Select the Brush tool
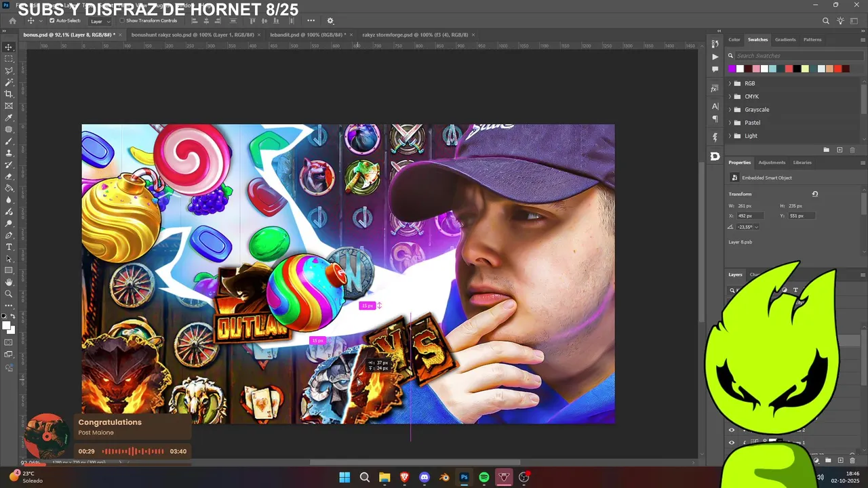Viewport: 868px width, 488px height. coord(9,141)
